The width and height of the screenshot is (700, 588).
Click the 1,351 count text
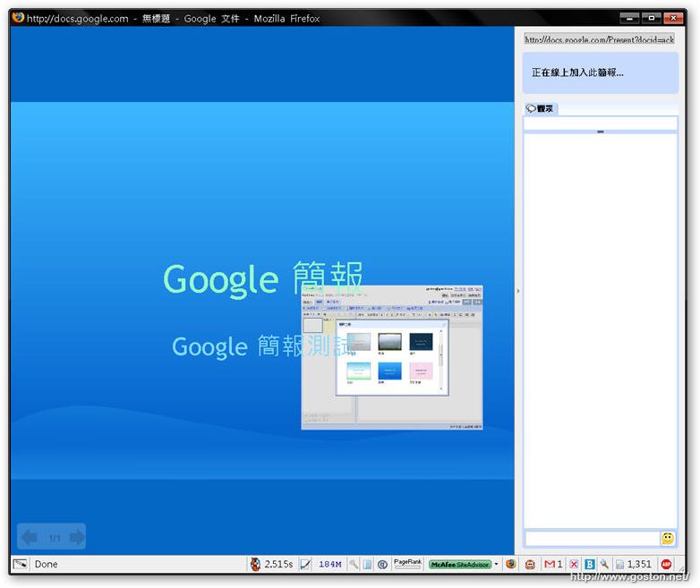tap(639, 565)
